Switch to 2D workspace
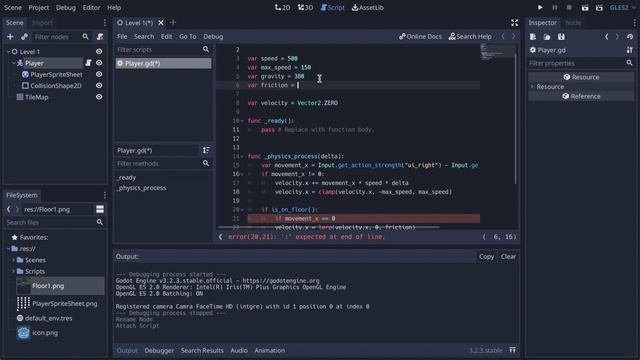Viewport: 640px width, 360px height. (x=282, y=7)
